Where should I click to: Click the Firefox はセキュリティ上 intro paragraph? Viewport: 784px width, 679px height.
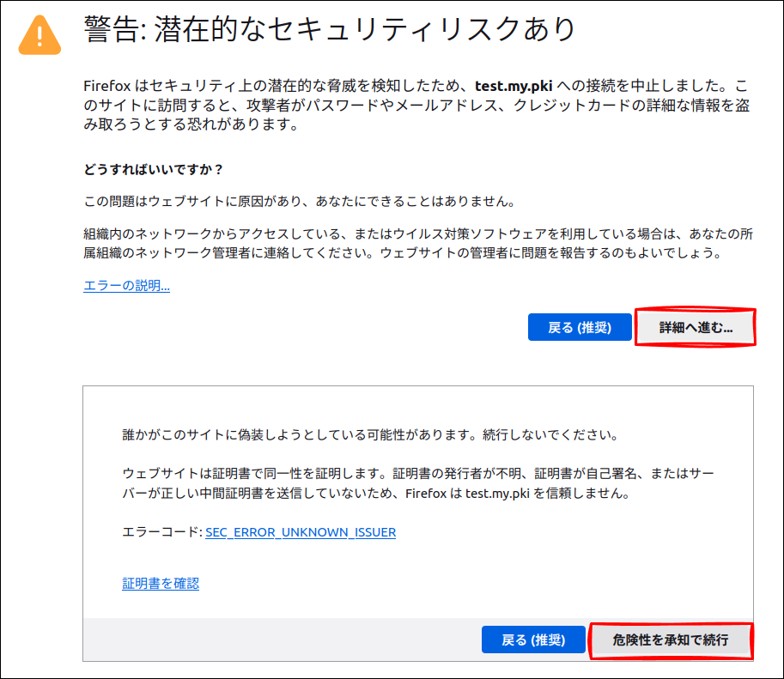click(416, 106)
